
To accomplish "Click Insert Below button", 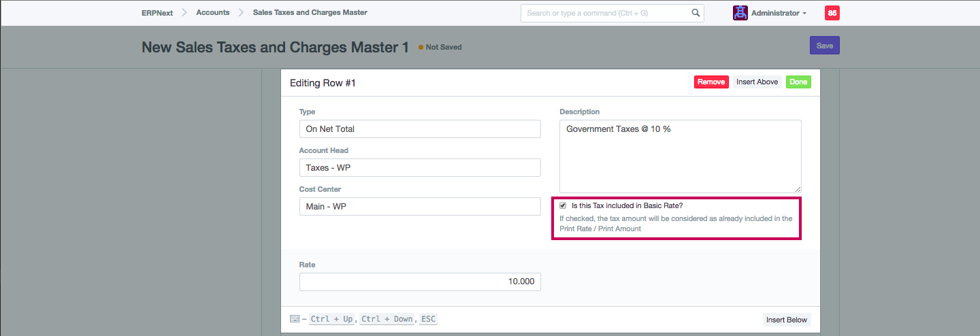I will (786, 320).
